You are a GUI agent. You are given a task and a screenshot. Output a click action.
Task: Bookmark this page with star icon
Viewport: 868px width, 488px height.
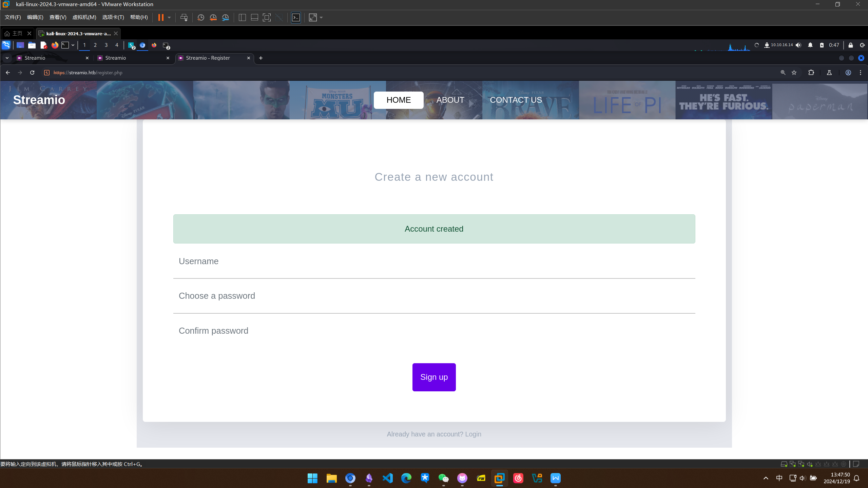pyautogui.click(x=794, y=73)
